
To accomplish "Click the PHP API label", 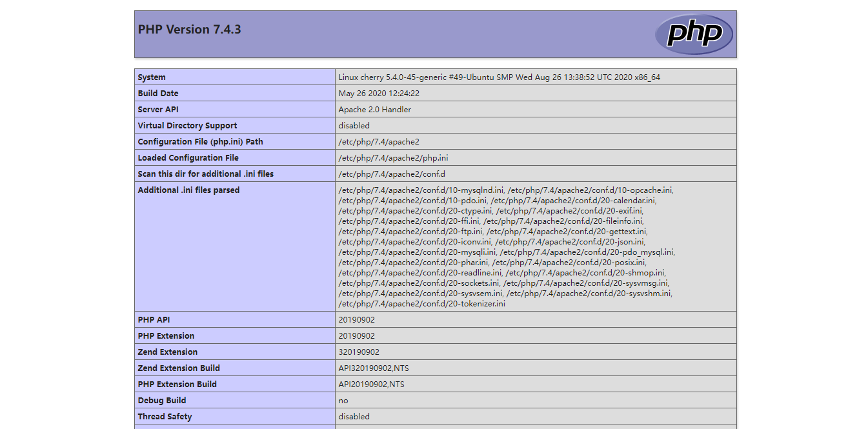I will point(154,320).
